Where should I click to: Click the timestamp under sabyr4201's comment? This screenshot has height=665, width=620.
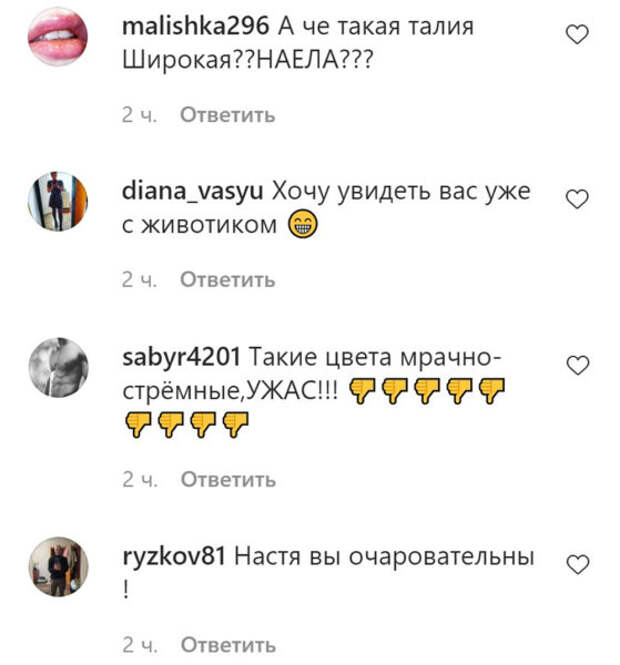point(140,480)
